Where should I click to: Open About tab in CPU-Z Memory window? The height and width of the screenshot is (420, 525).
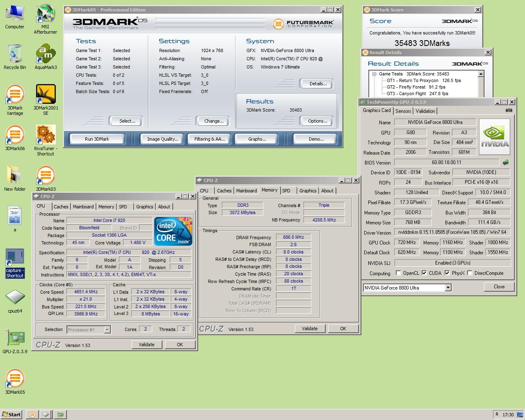(327, 191)
